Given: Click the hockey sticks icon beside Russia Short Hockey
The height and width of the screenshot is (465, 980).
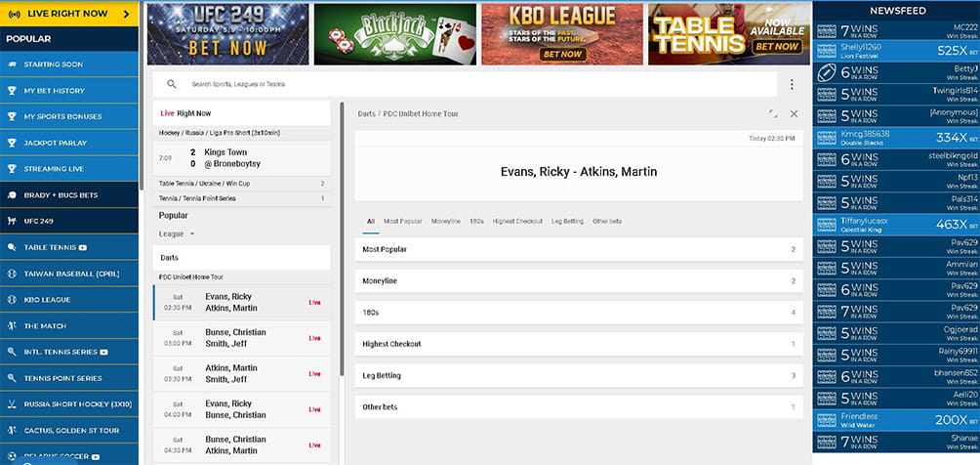Looking at the screenshot, I should [12, 404].
